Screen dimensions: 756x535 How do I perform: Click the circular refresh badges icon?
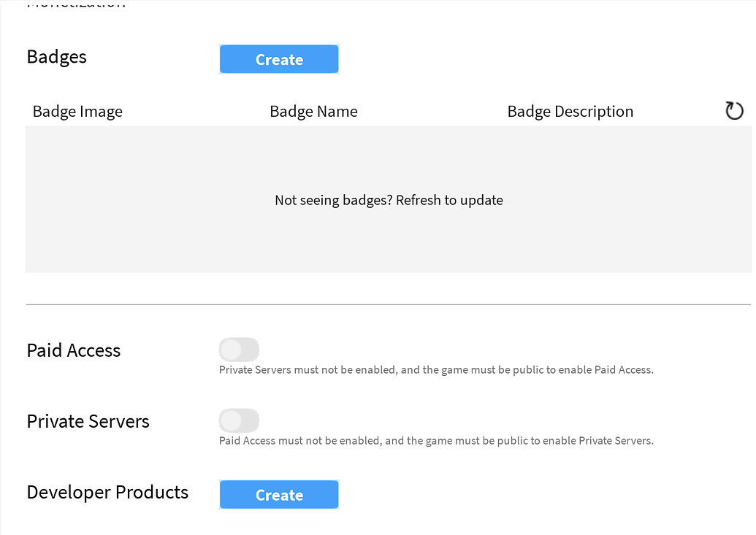click(734, 111)
